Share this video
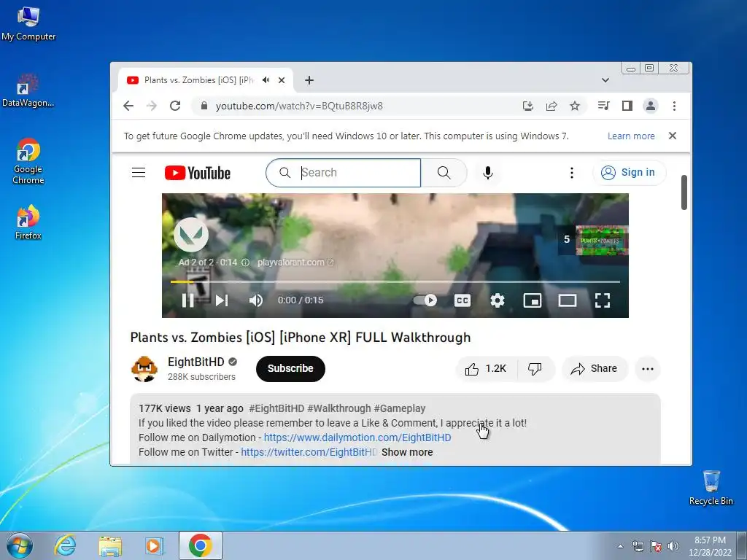The image size is (747, 560). click(x=595, y=368)
